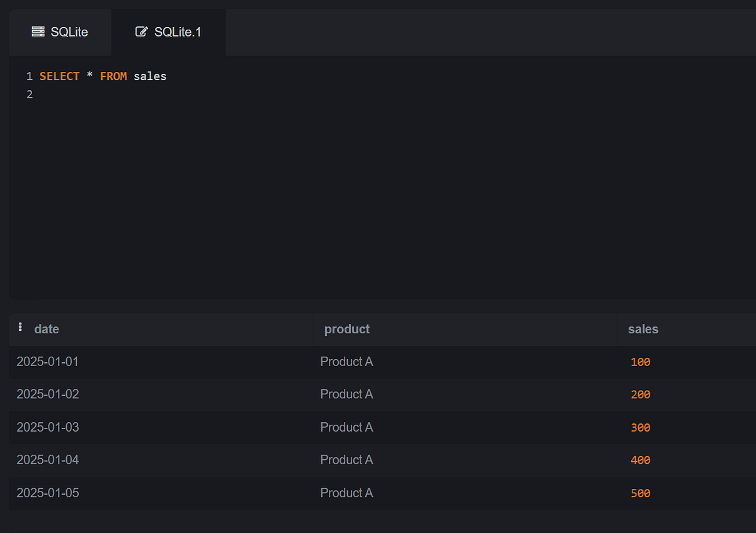Click the SELECT keyword in the query
Viewport: 756px width, 533px height.
[x=59, y=76]
